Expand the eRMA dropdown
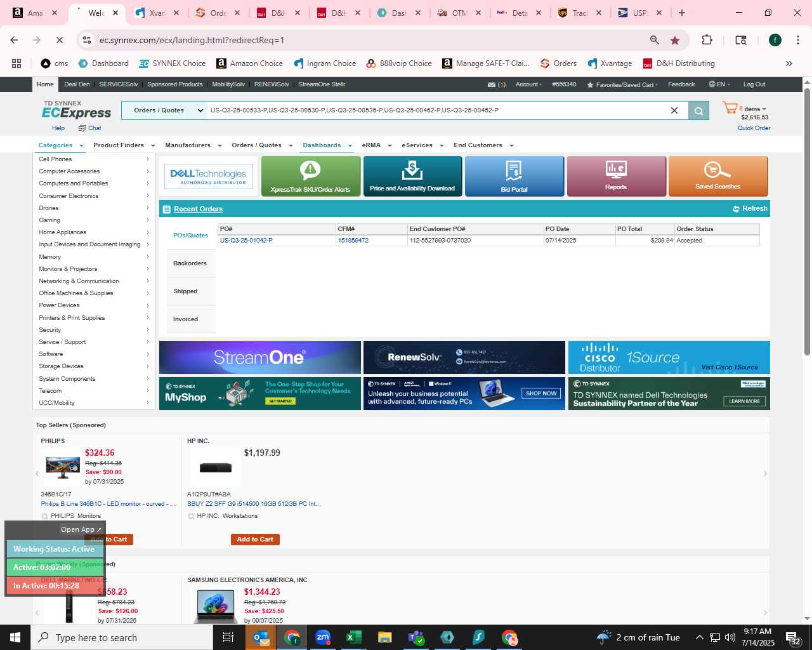The height and width of the screenshot is (650, 812). 377,145
